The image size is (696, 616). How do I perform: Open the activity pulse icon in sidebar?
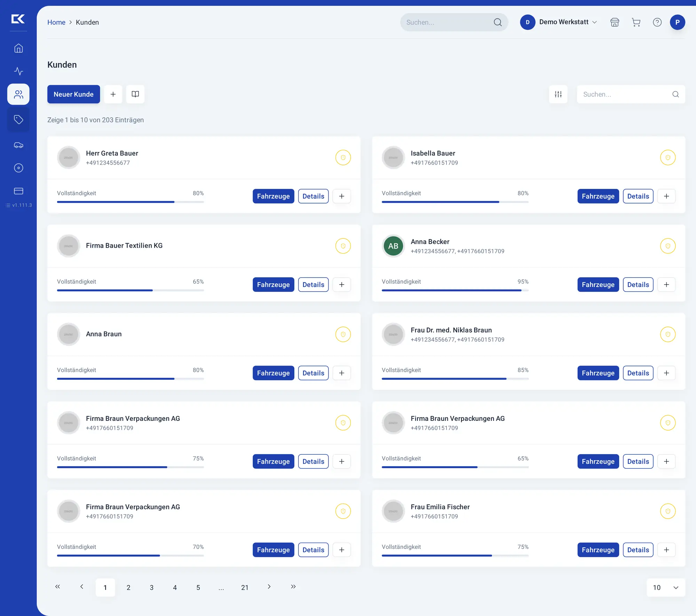pyautogui.click(x=18, y=71)
